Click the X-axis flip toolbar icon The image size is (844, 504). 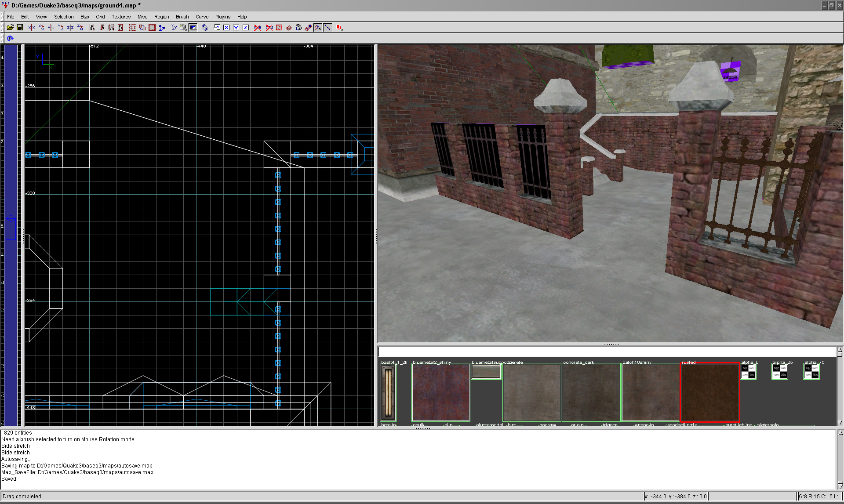tap(32, 27)
